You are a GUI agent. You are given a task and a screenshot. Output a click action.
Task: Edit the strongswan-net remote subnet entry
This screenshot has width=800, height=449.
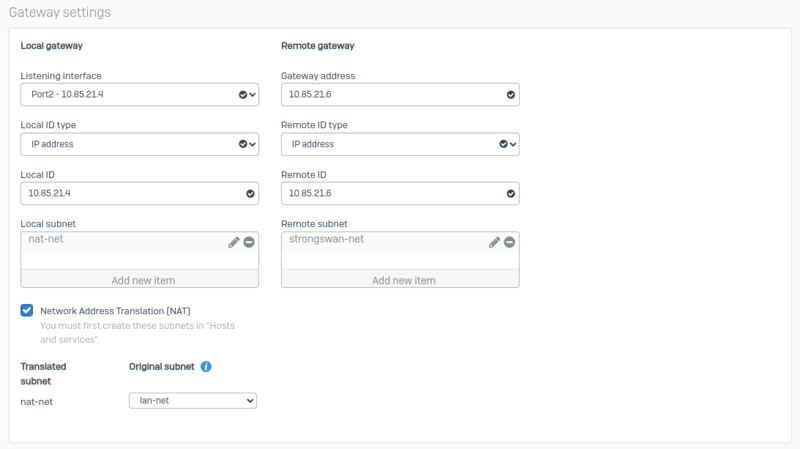494,242
